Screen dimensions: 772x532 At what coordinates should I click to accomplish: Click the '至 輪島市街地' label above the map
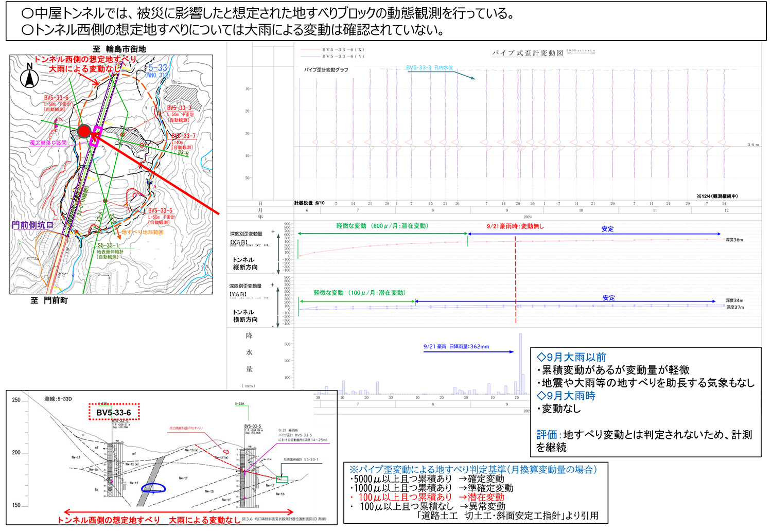point(119,49)
